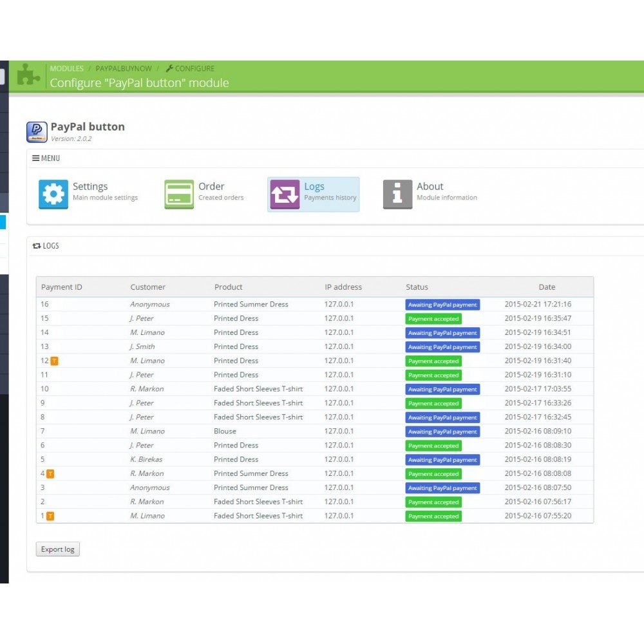644x644 pixels.
Task: Click customer R. Markon in payment 10
Action: [147, 389]
